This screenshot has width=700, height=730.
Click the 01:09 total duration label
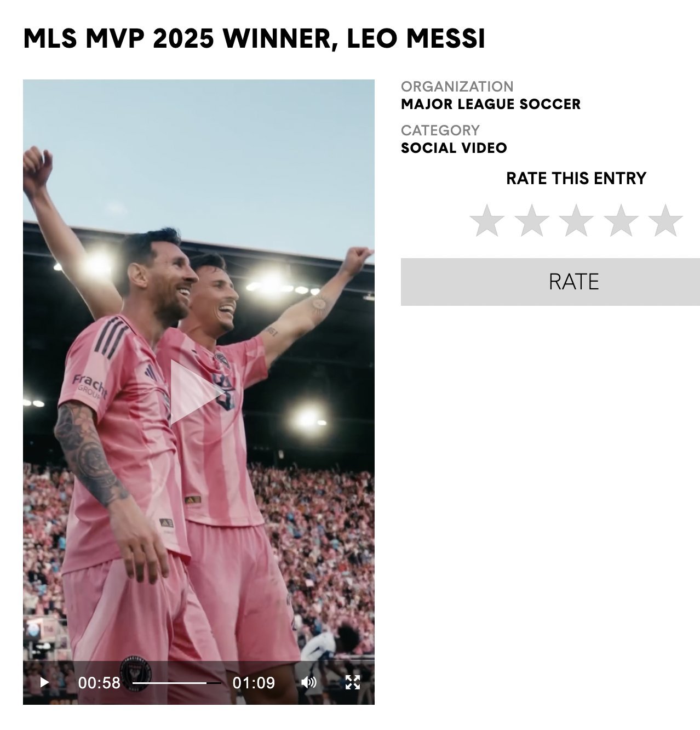[254, 683]
